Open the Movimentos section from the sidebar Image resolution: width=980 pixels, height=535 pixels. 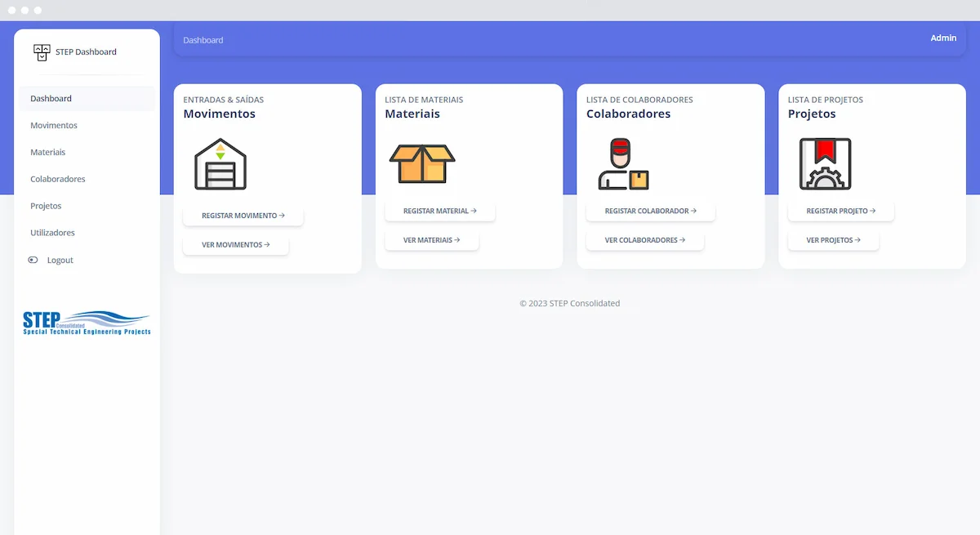[54, 125]
